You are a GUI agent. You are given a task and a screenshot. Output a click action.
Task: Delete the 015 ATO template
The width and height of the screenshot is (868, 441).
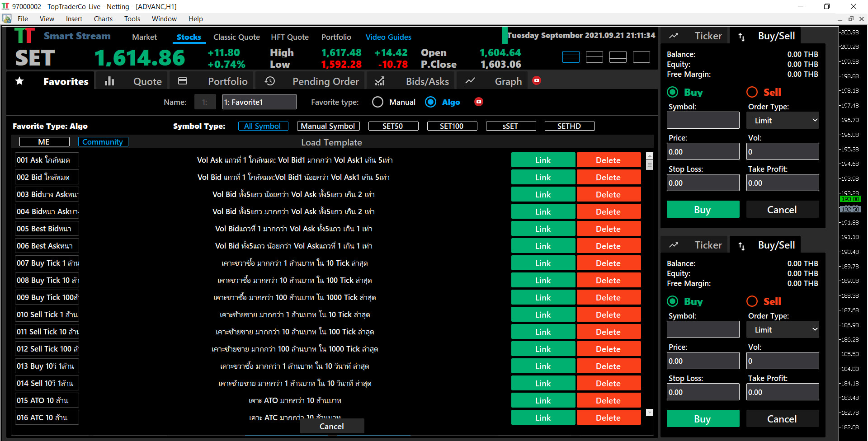point(609,400)
